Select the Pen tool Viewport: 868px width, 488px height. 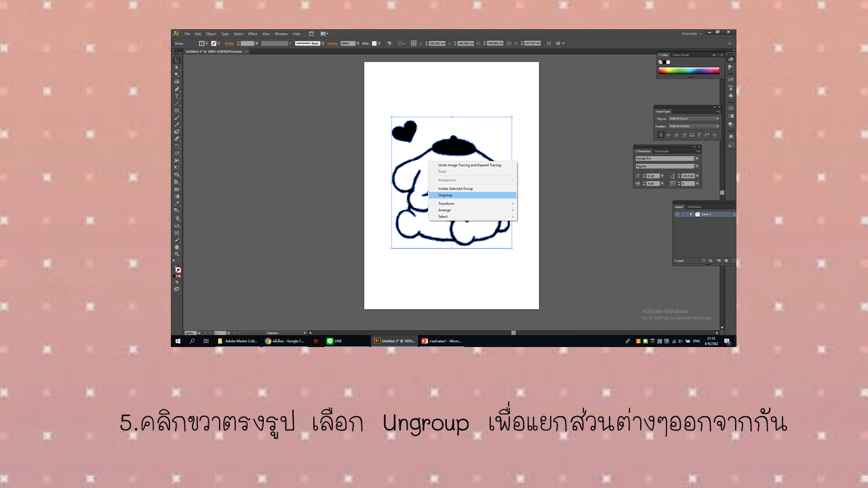178,89
